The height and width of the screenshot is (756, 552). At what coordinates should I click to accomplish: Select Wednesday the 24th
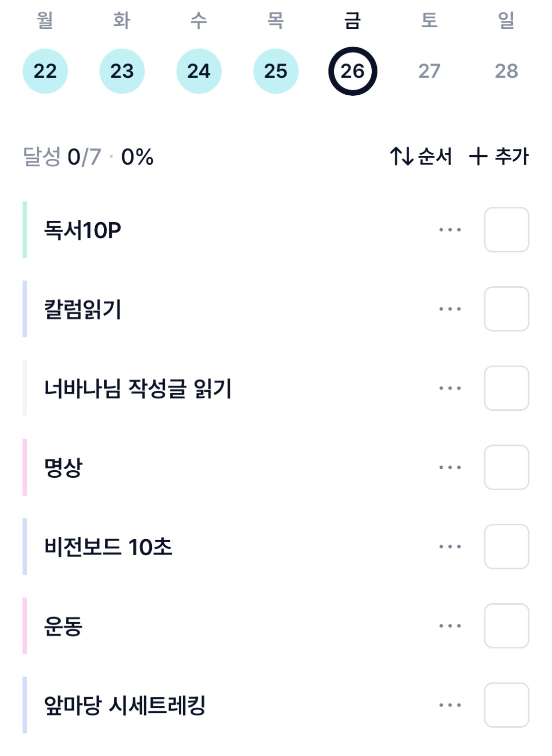click(x=199, y=71)
